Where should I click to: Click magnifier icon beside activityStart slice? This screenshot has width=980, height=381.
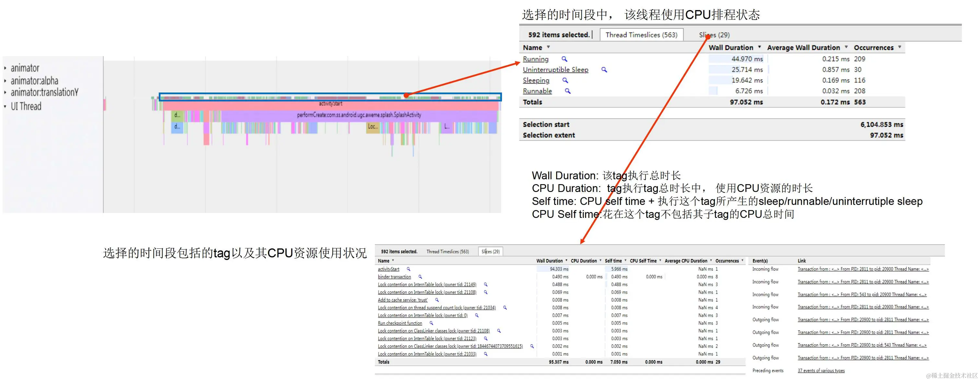click(409, 269)
